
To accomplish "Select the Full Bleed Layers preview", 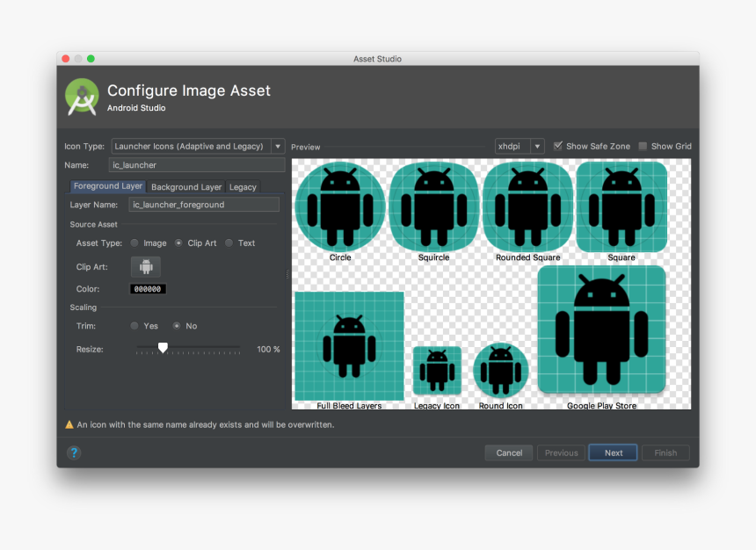I will (349, 346).
